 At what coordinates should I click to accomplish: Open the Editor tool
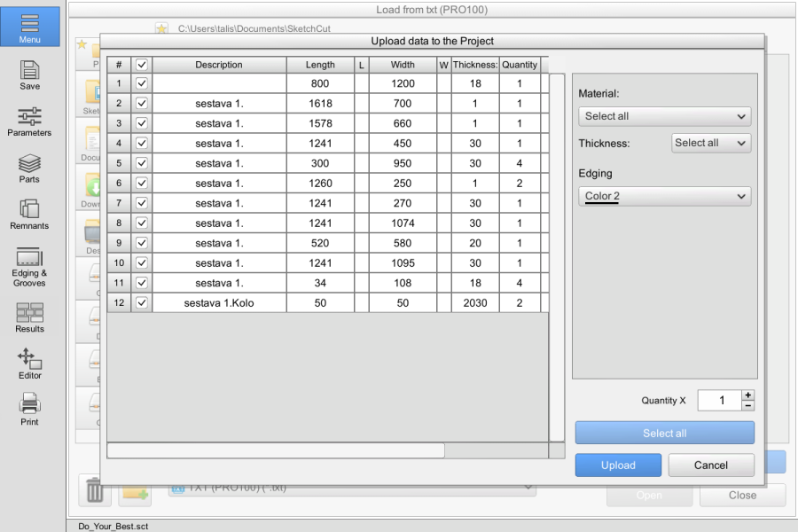tap(29, 364)
